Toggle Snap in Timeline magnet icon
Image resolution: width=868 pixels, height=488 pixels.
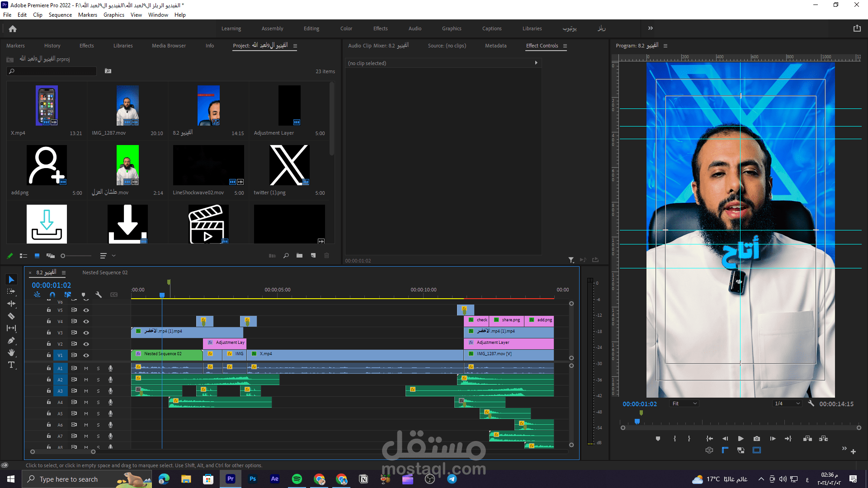pyautogui.click(x=52, y=295)
